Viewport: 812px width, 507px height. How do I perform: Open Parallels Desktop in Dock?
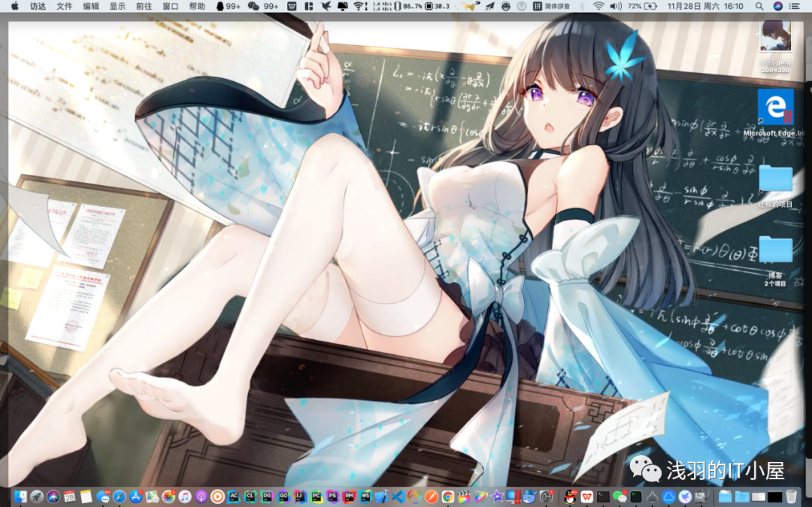[514, 496]
